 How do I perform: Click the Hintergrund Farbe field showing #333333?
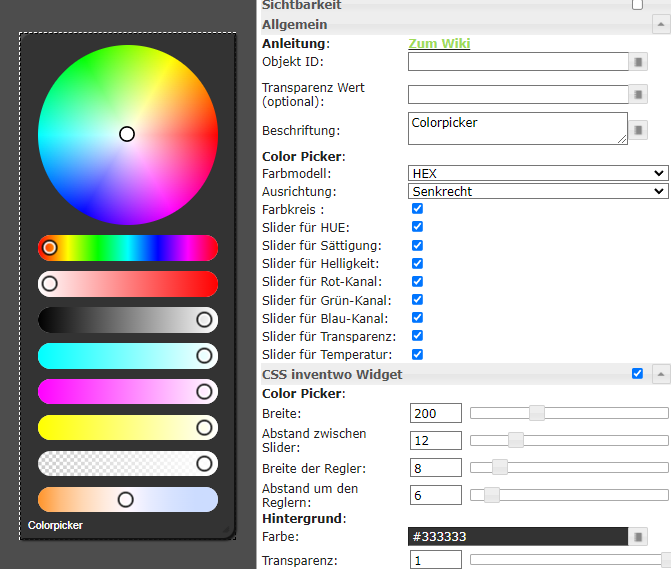[x=517, y=537]
